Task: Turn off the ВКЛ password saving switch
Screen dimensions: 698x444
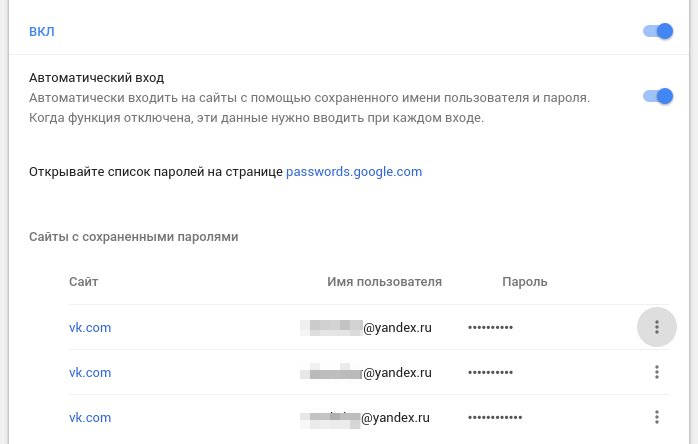Action: 658,32
